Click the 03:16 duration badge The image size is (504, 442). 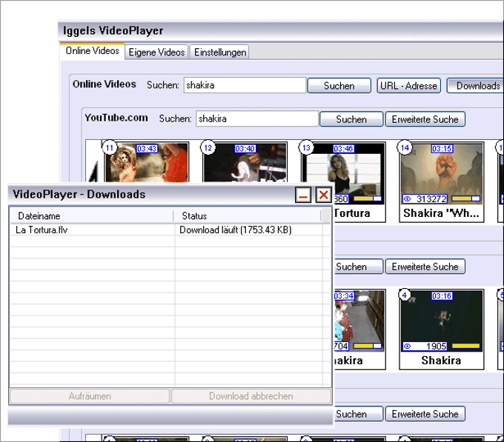[x=442, y=296]
